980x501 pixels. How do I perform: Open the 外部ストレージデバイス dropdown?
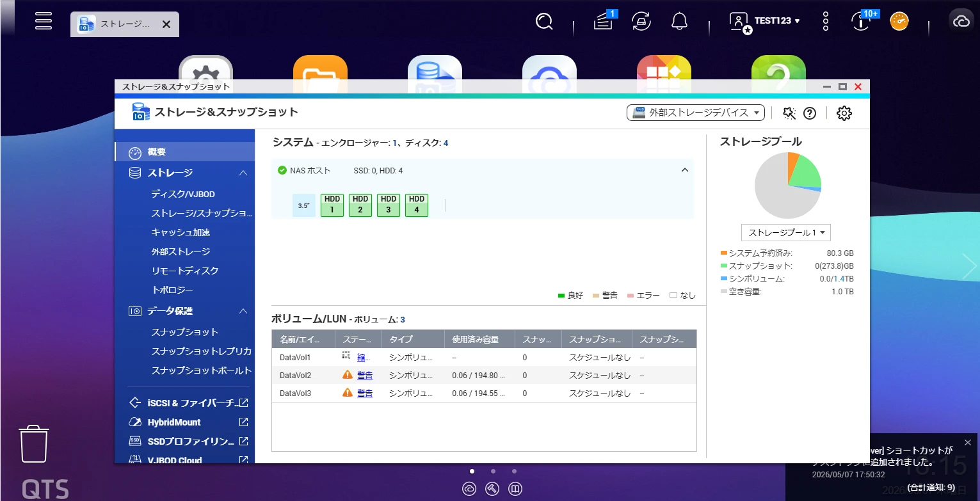click(696, 113)
